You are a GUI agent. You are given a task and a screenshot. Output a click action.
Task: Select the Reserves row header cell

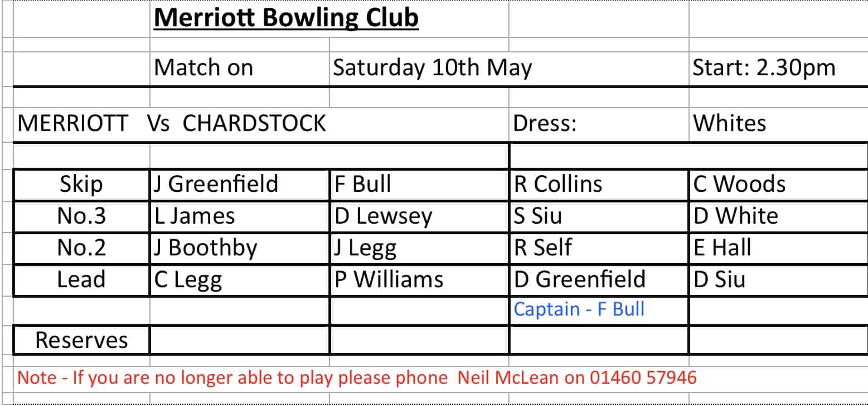[x=81, y=340]
